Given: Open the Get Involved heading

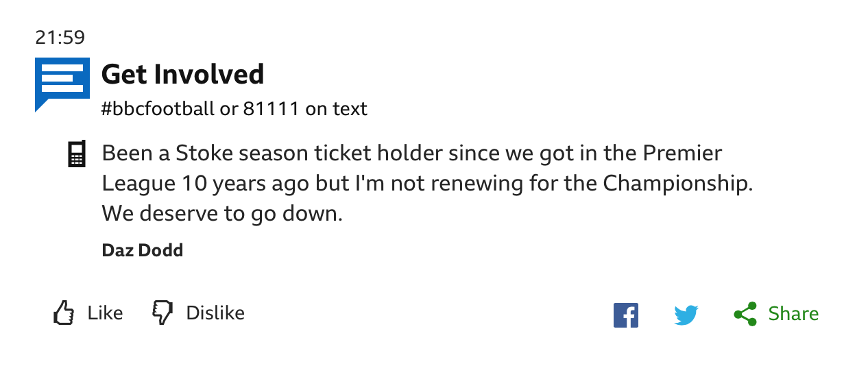Looking at the screenshot, I should pos(182,74).
